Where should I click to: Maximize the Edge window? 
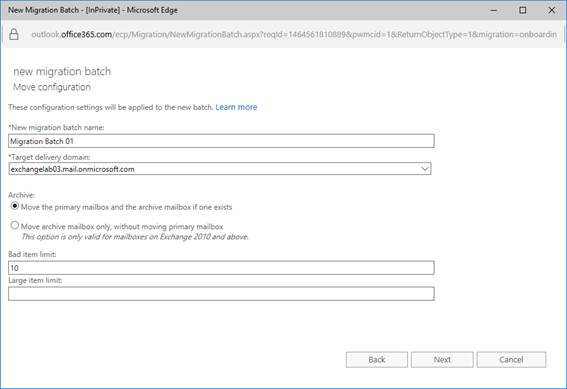point(523,10)
